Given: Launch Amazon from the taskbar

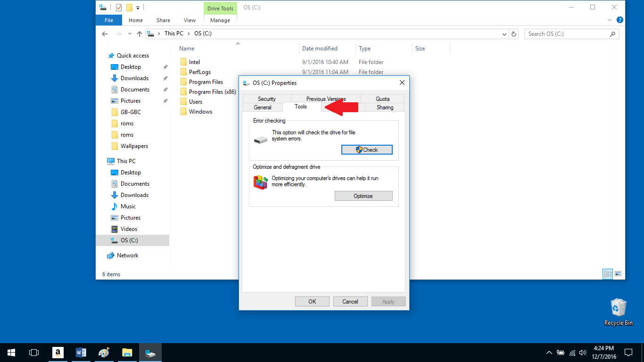Looking at the screenshot, I should 58,353.
